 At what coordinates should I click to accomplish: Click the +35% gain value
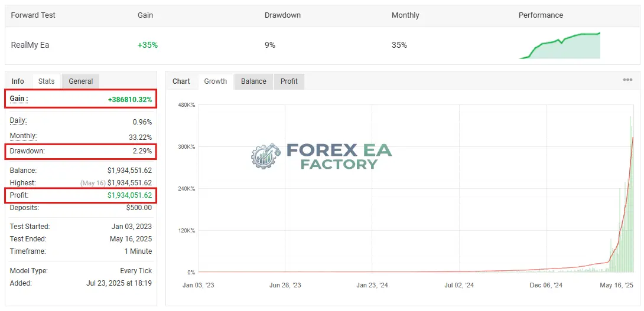point(148,45)
